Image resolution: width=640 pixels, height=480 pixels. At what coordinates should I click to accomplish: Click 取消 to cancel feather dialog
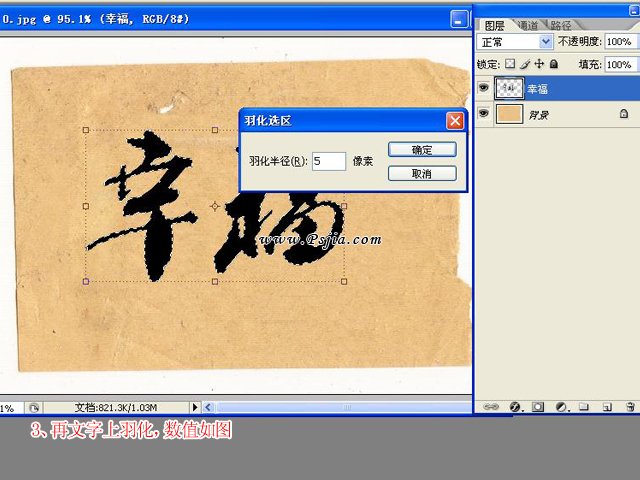coord(422,173)
